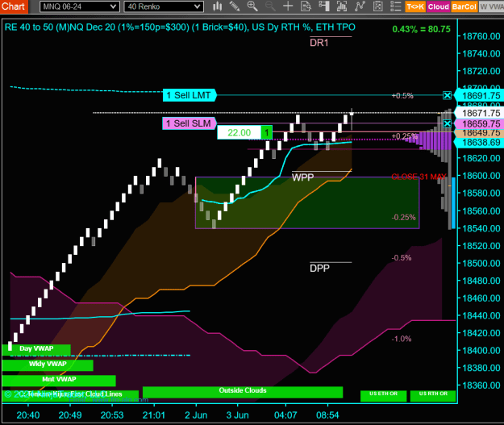Click the US RTH OR button
This screenshot has width=504, height=425.
(x=433, y=396)
